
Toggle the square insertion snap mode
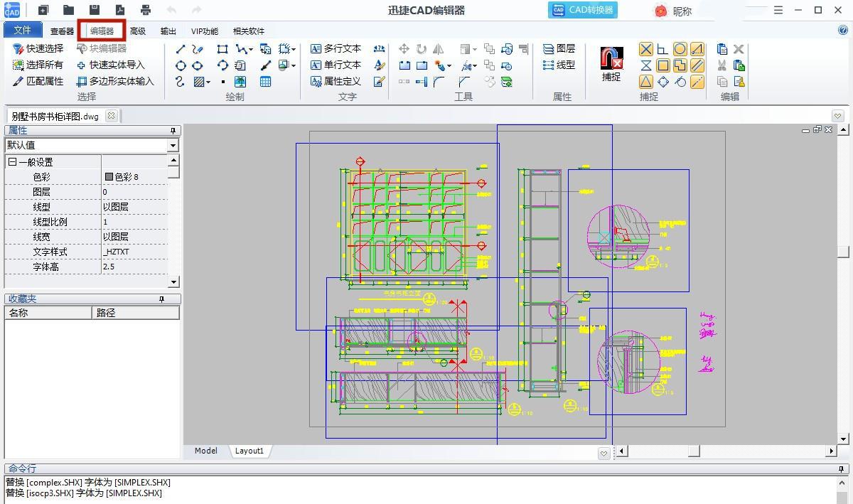tap(662, 65)
